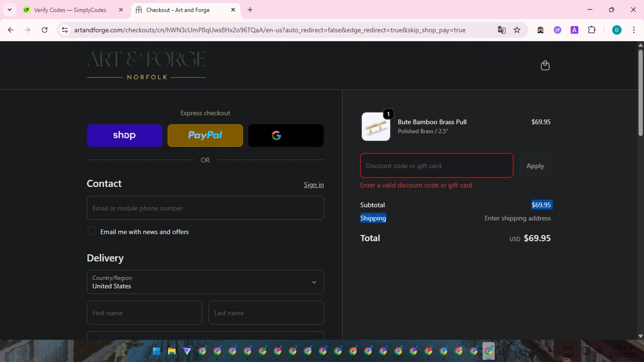644x362 pixels.
Task: Open the blue triangle app in taskbar
Action: (187, 351)
